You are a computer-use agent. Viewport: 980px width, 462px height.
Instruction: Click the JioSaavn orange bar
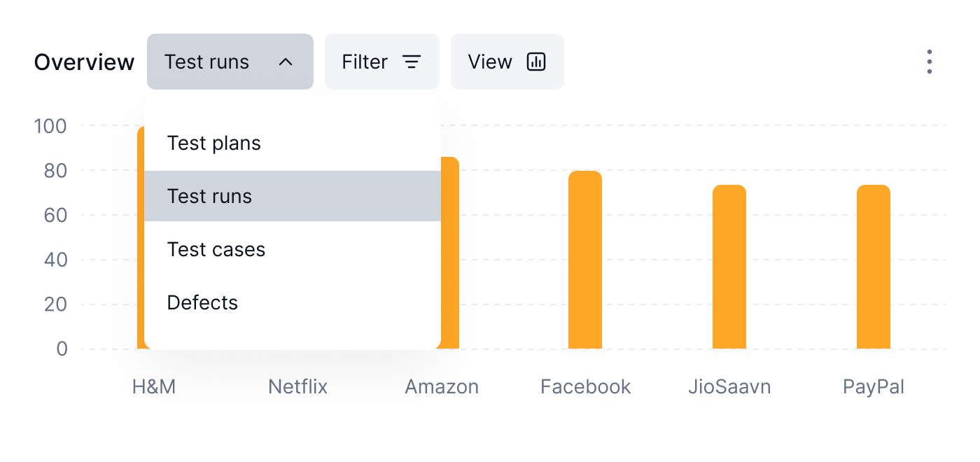tap(729, 267)
